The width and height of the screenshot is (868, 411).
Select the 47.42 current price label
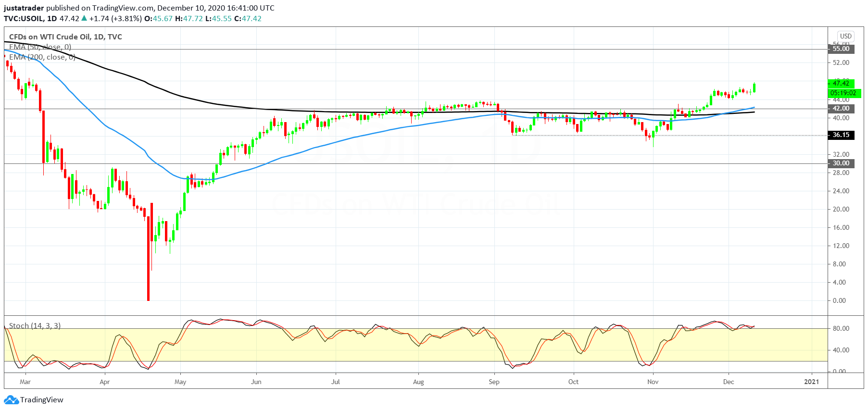pyautogui.click(x=841, y=83)
